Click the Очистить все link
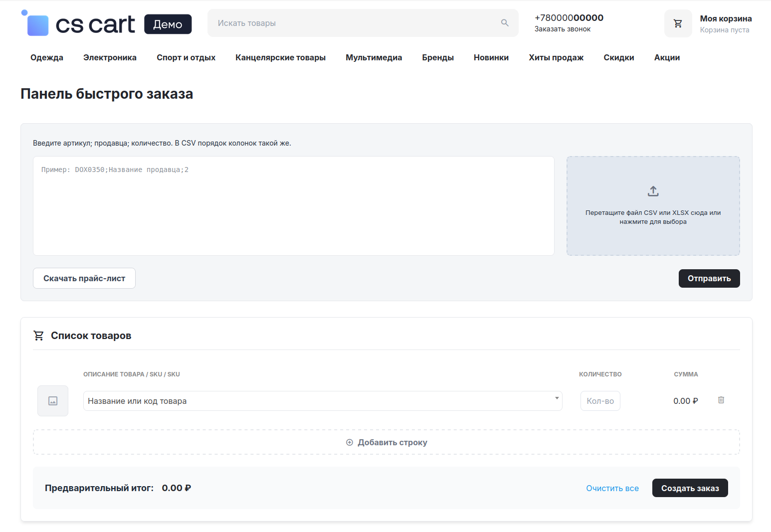The width and height of the screenshot is (771, 532). 612,488
